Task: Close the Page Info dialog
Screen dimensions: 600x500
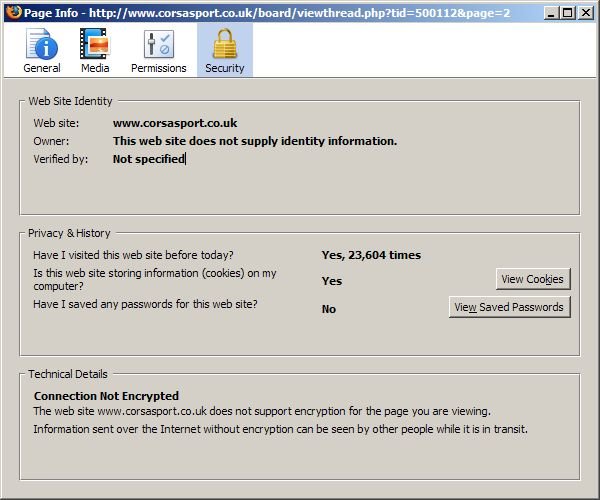Action: coord(585,12)
